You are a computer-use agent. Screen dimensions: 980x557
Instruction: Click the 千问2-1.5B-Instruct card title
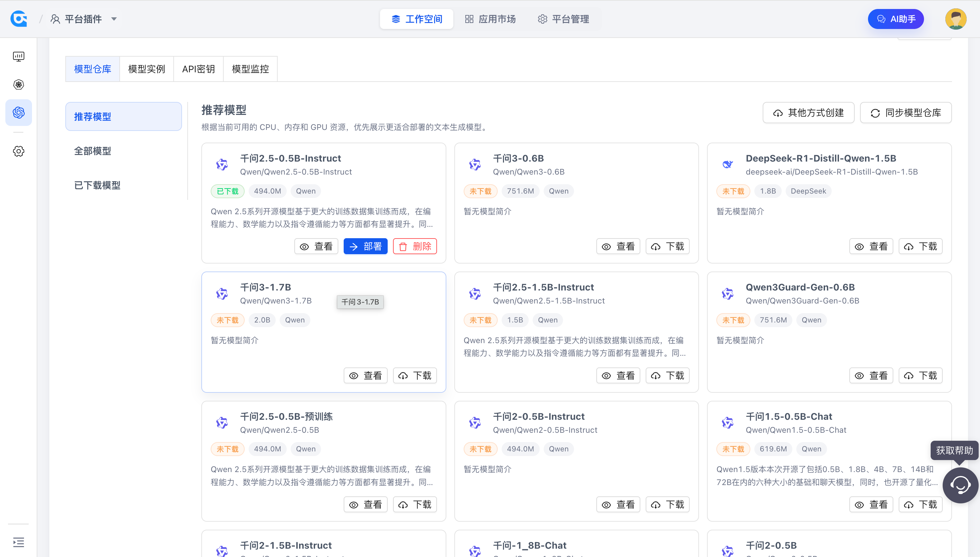[286, 545]
